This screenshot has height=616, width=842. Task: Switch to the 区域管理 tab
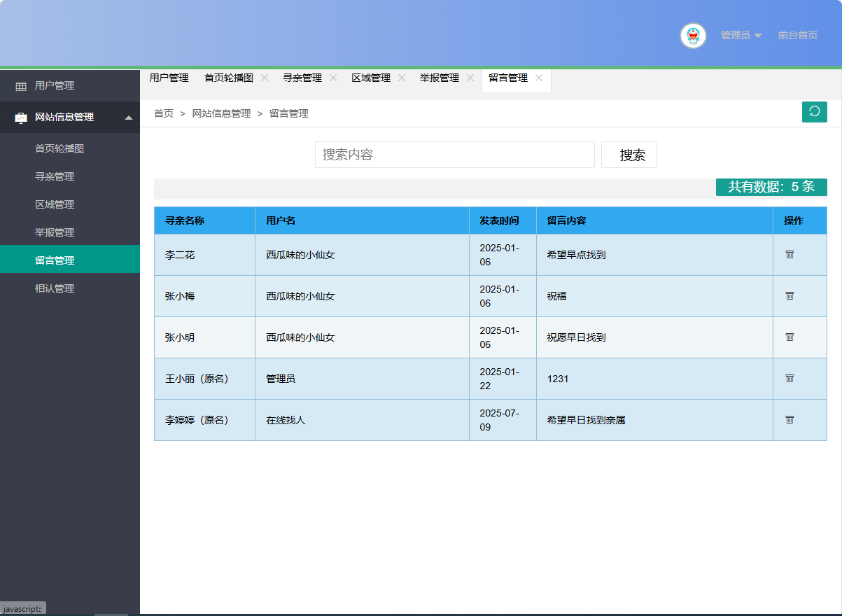(x=372, y=78)
